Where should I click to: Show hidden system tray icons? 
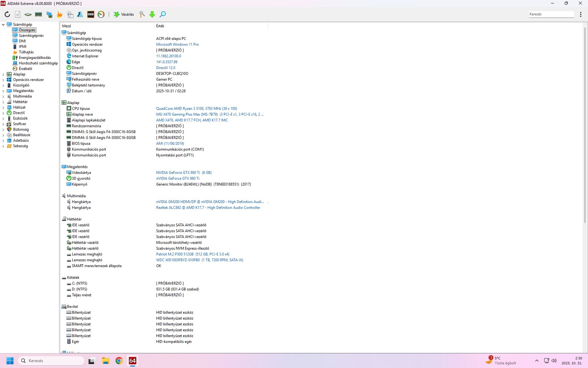537,361
